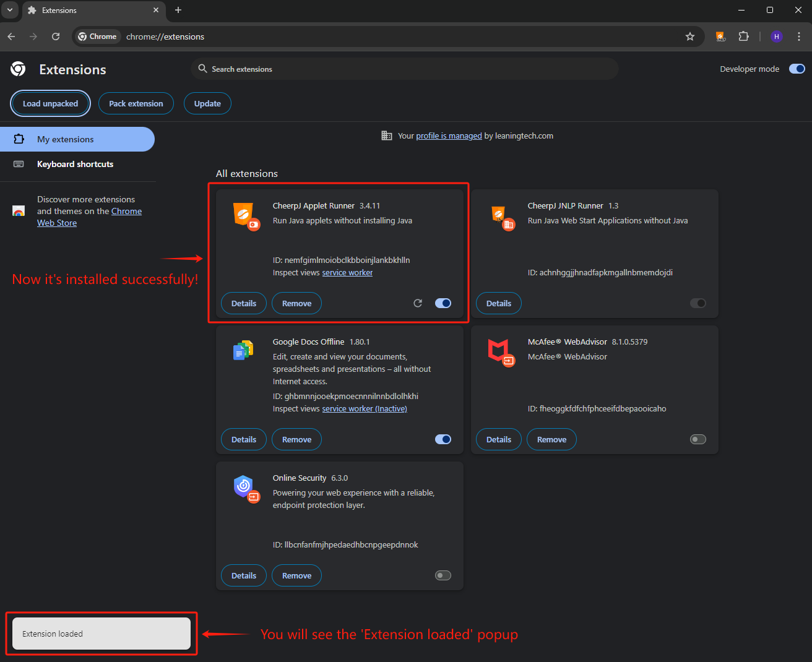
Task: Open the service worker inspect link
Action: click(x=347, y=273)
